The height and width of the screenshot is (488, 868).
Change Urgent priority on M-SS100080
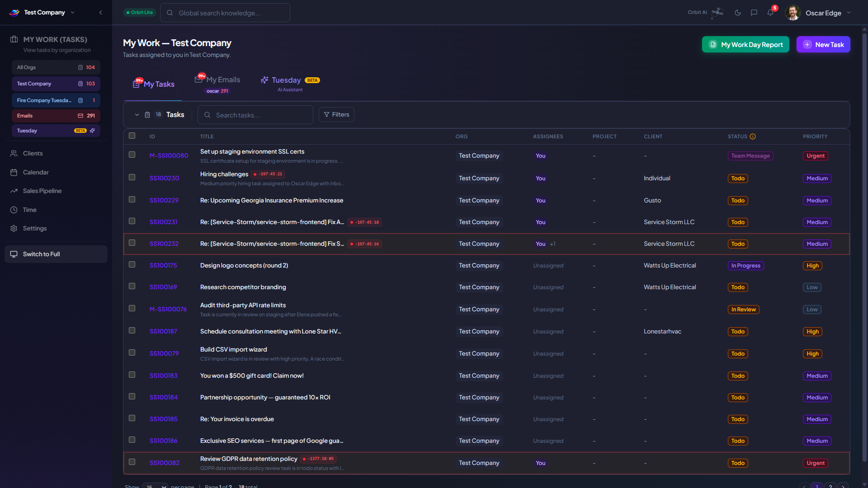click(816, 156)
